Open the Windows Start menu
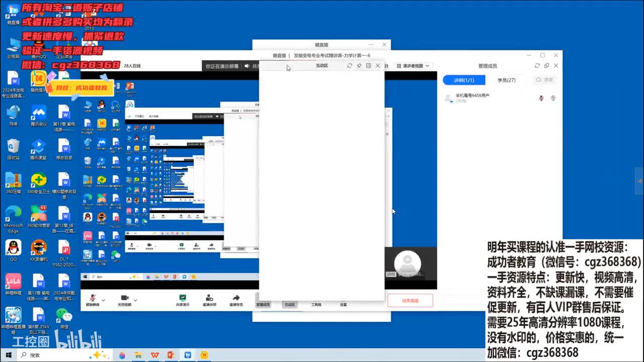This screenshot has height=362, width=644. coord(9,355)
